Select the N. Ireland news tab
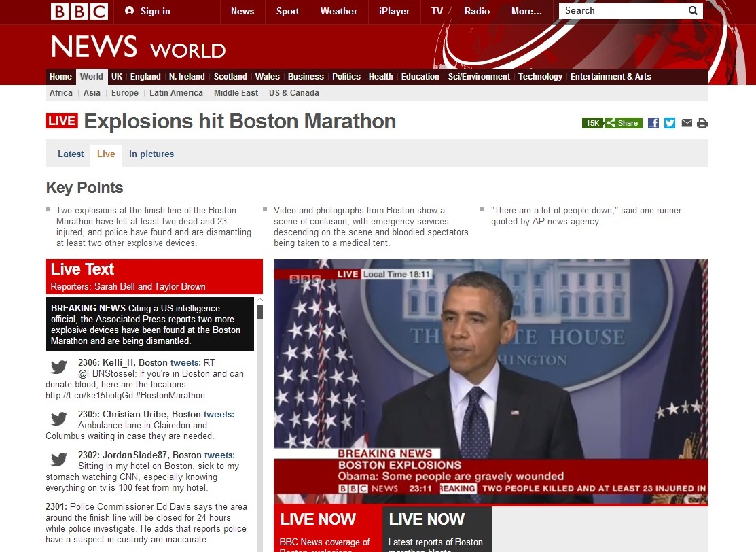 point(187,77)
